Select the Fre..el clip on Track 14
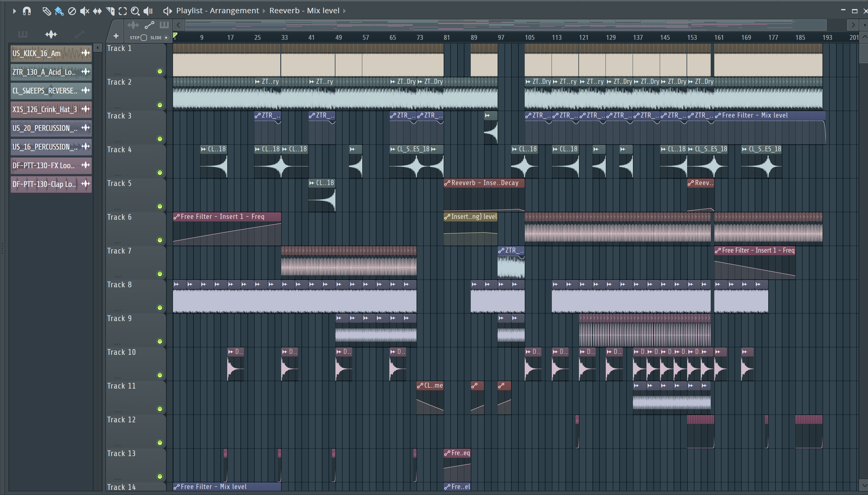 pos(457,487)
